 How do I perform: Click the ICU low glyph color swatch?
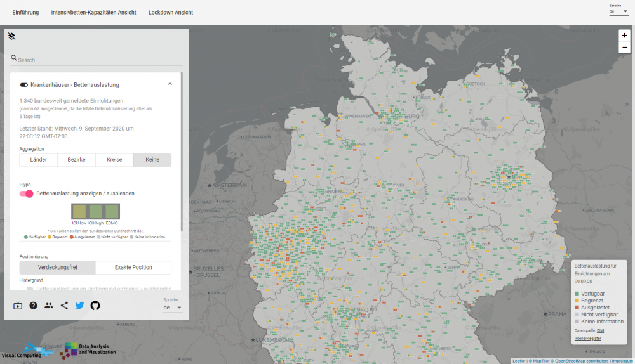pyautogui.click(x=79, y=211)
